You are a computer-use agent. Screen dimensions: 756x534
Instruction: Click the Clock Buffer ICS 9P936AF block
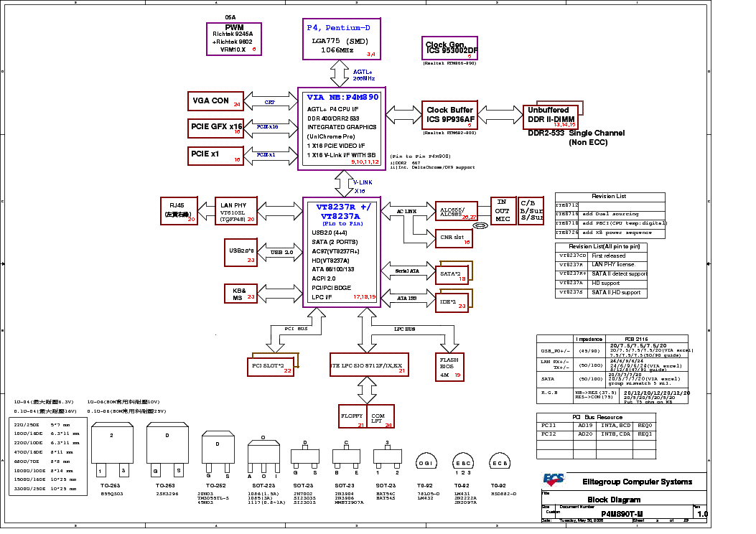(450, 115)
